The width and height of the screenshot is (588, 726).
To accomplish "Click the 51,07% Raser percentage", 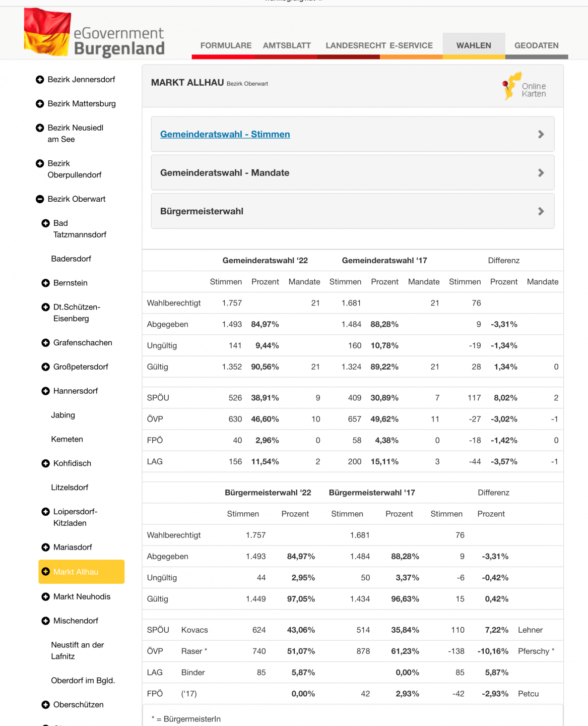I will click(301, 651).
